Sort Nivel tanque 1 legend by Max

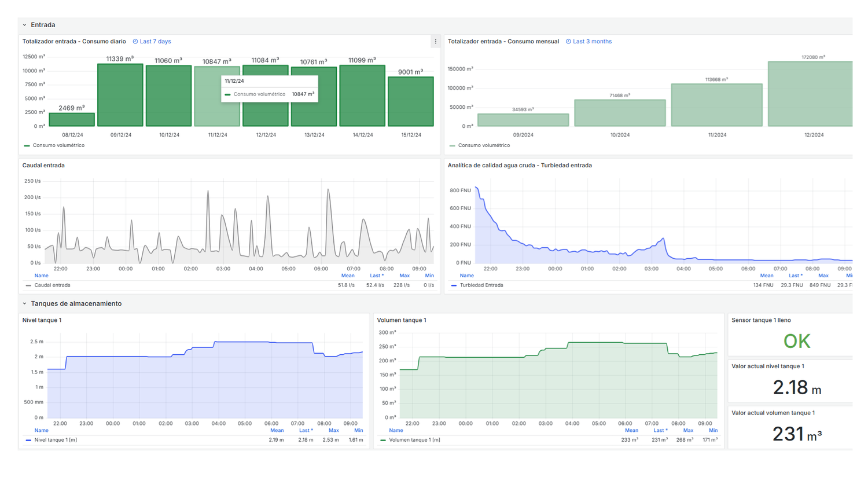click(x=334, y=430)
